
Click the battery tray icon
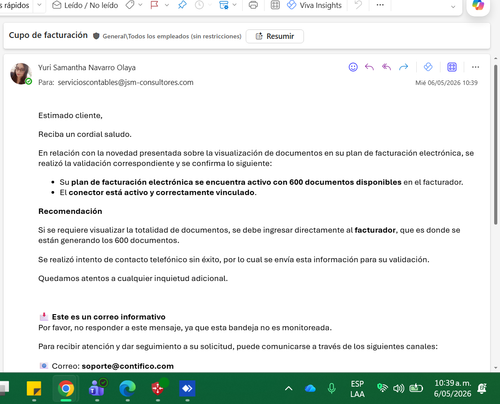click(x=416, y=388)
